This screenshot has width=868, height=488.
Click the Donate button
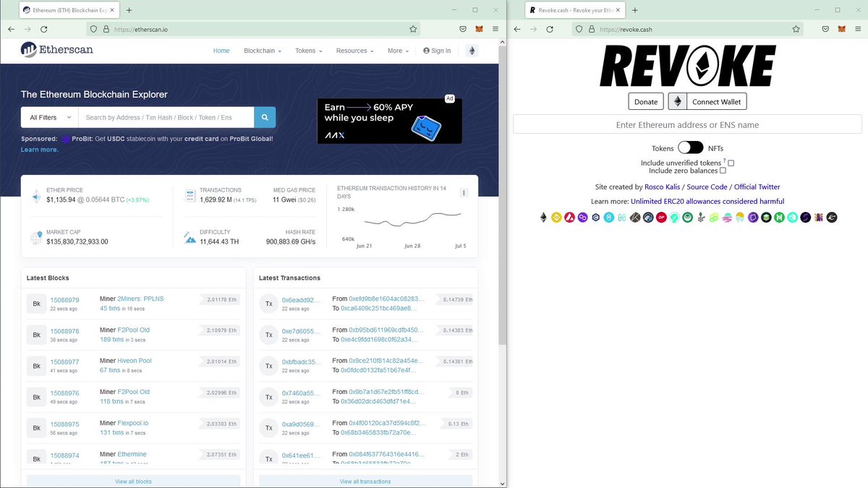(x=646, y=102)
